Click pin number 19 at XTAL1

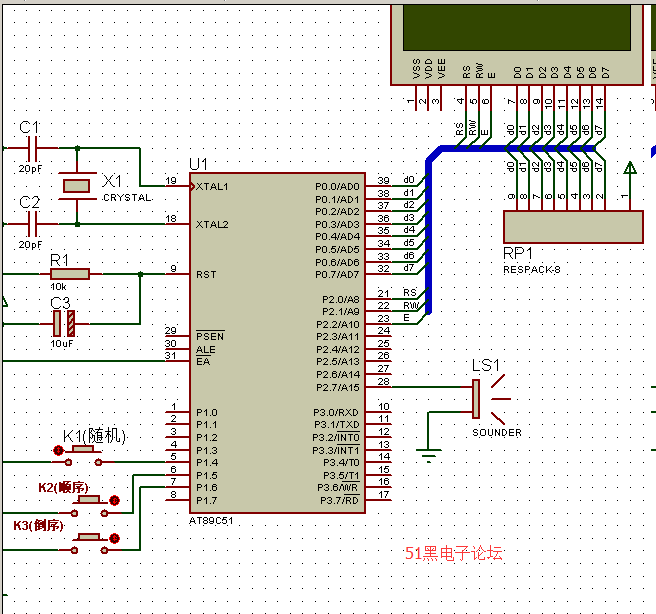[171, 180]
